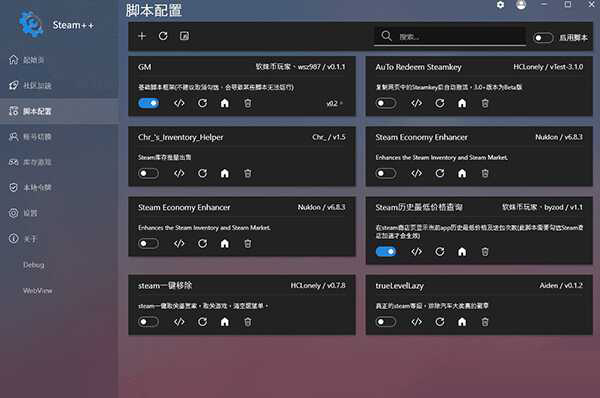600x398 pixels.
Task: Open the settings gear in the title bar
Action: [x=500, y=5]
